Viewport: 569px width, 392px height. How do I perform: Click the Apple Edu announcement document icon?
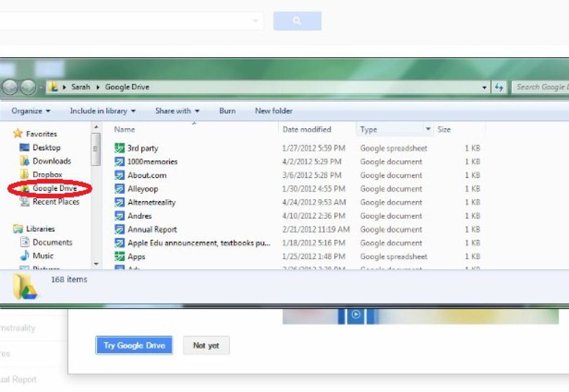click(119, 243)
